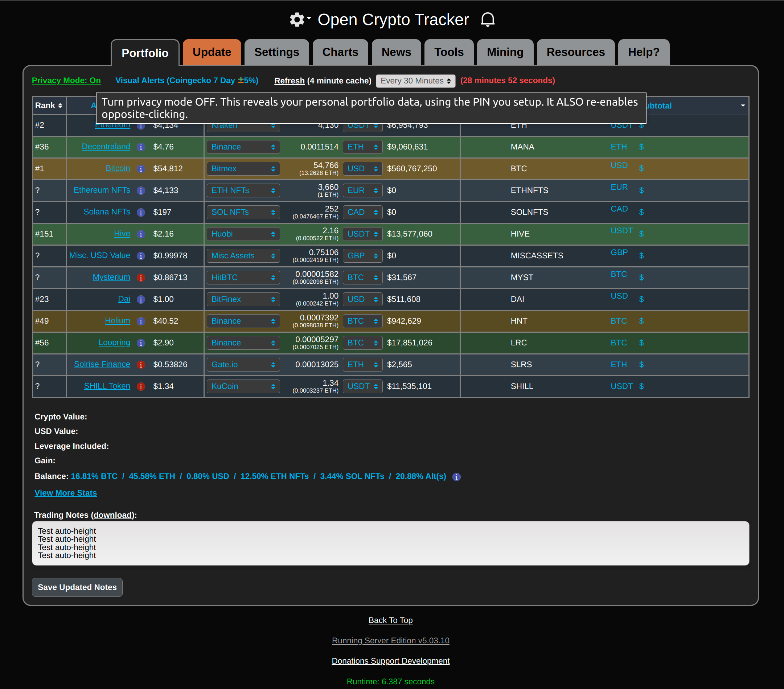Open ETH NFTs market dropdown

coord(243,191)
